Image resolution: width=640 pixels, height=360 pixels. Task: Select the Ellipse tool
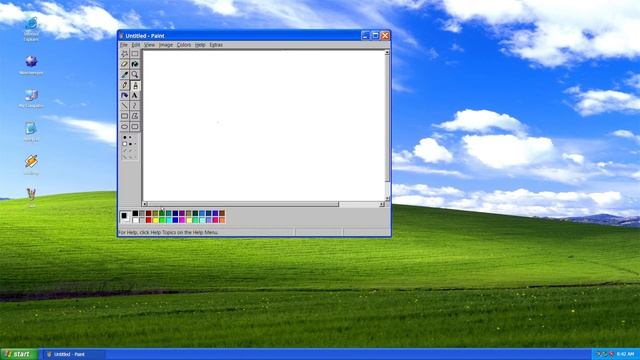click(124, 127)
